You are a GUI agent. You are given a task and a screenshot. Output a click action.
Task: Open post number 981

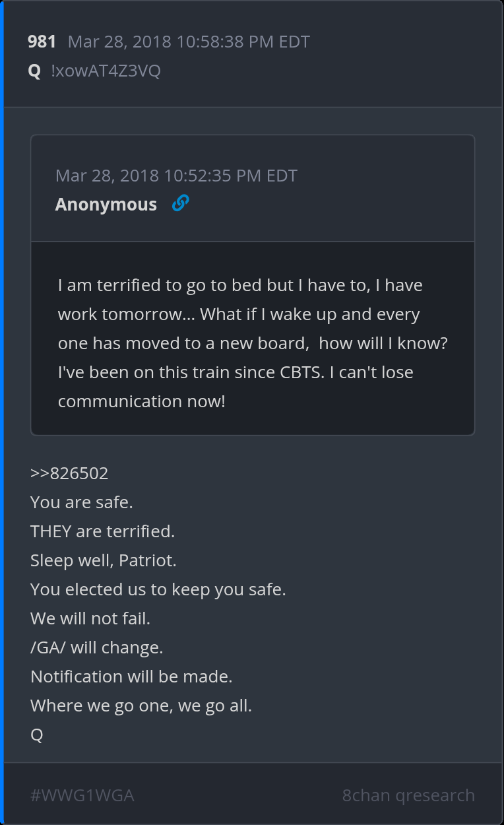[x=42, y=42]
